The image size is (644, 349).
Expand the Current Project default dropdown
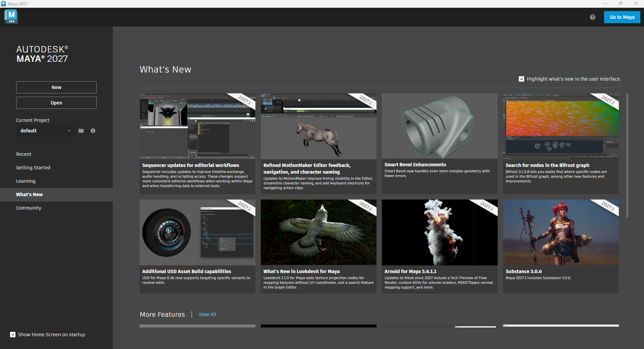point(45,131)
